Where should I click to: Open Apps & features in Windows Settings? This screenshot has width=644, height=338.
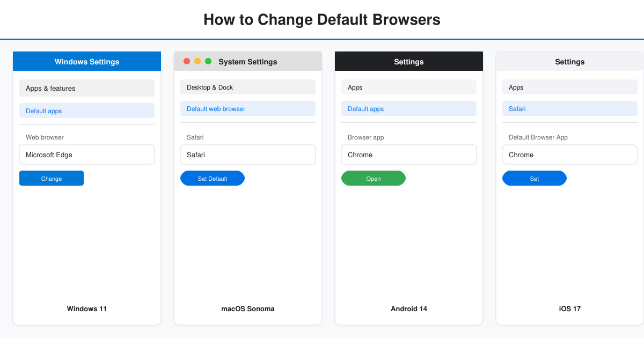pos(87,88)
